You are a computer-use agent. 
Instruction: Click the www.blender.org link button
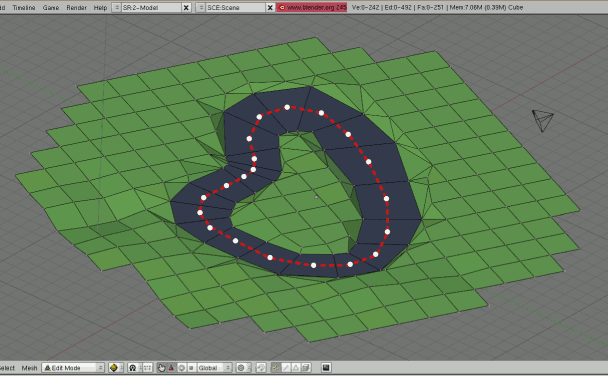[x=312, y=7]
